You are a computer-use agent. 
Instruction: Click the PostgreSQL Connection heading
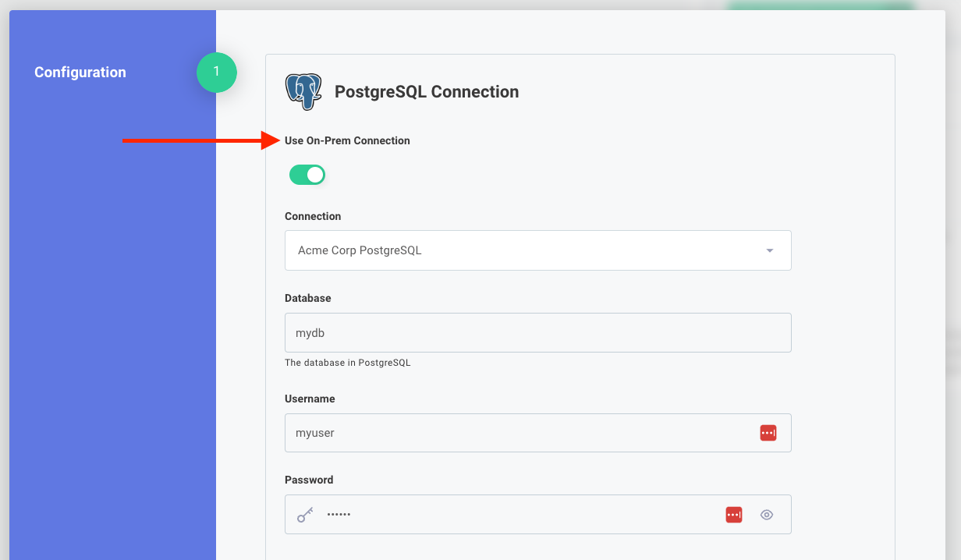pyautogui.click(x=427, y=92)
